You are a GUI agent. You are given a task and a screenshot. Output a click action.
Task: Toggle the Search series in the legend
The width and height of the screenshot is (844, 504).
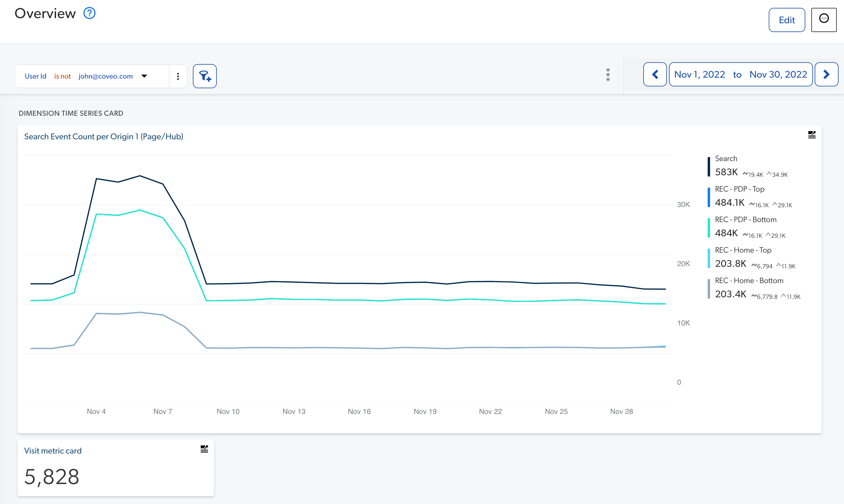[726, 158]
